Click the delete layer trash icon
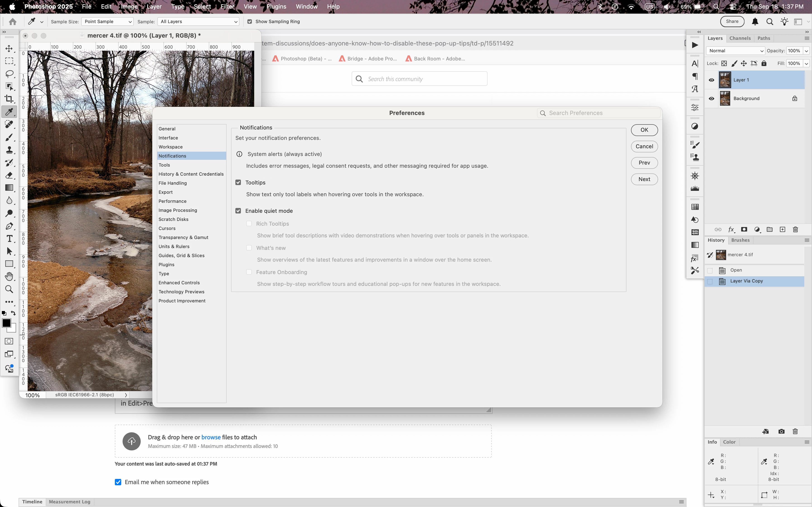 (795, 230)
